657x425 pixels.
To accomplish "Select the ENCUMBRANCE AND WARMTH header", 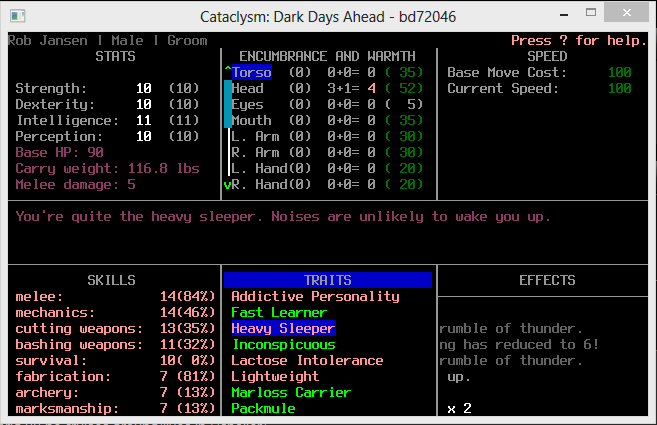I will point(327,56).
